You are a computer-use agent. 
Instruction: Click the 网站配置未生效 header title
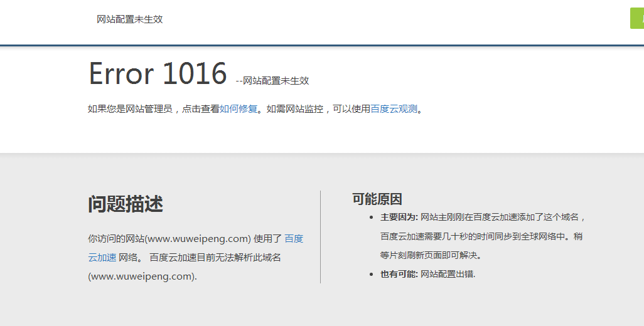click(x=130, y=19)
